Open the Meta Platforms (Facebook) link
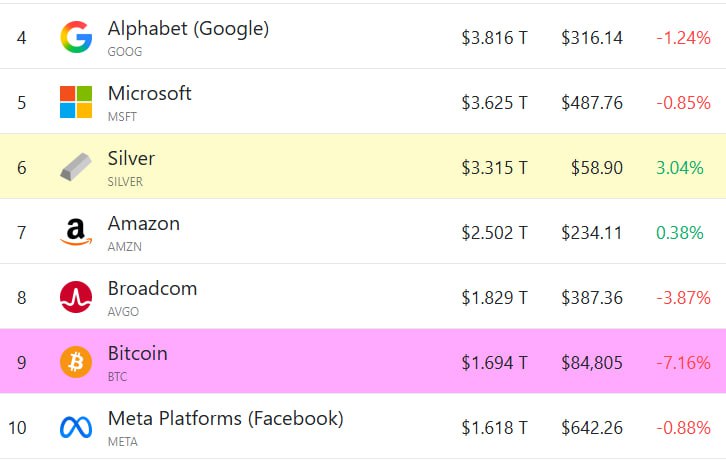Screen dimensions: 726x461 click(225, 419)
